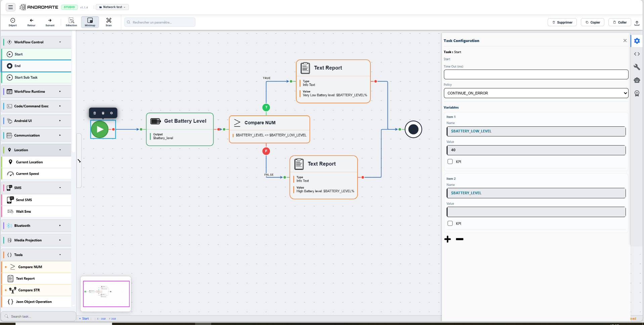Open the Policy dropdown
This screenshot has width=644, height=325.
536,93
